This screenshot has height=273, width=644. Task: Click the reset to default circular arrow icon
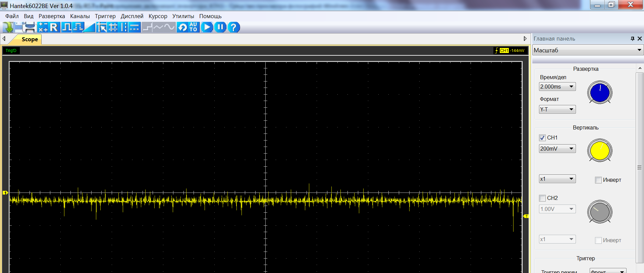[182, 27]
